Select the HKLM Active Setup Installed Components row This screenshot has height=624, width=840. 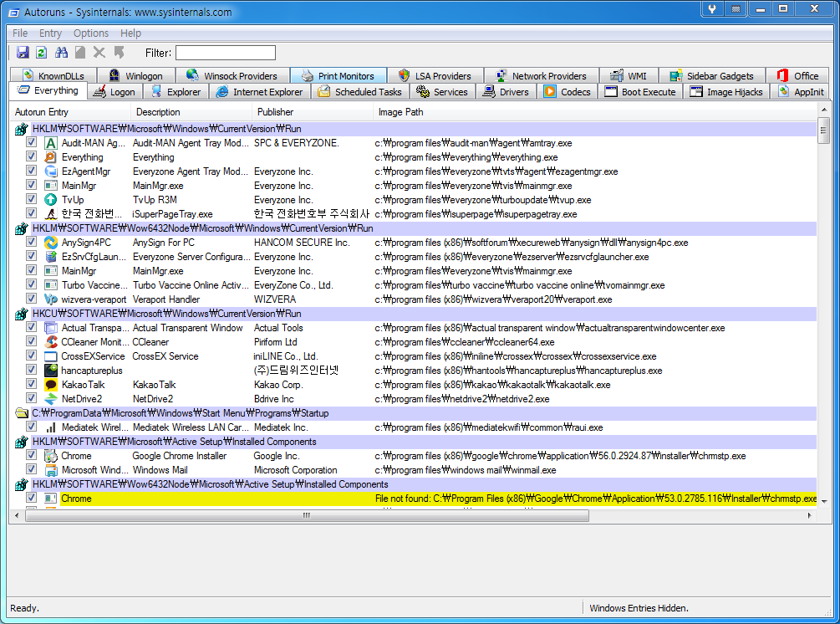[415, 441]
